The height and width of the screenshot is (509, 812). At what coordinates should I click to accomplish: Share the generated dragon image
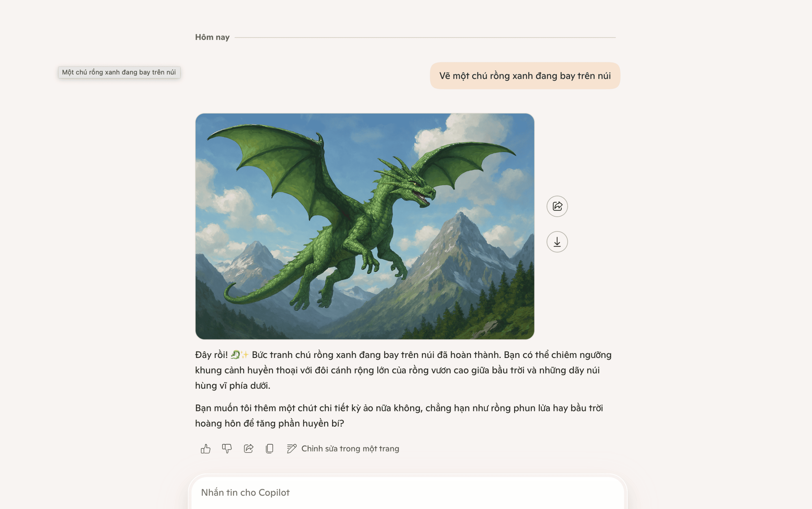557,206
